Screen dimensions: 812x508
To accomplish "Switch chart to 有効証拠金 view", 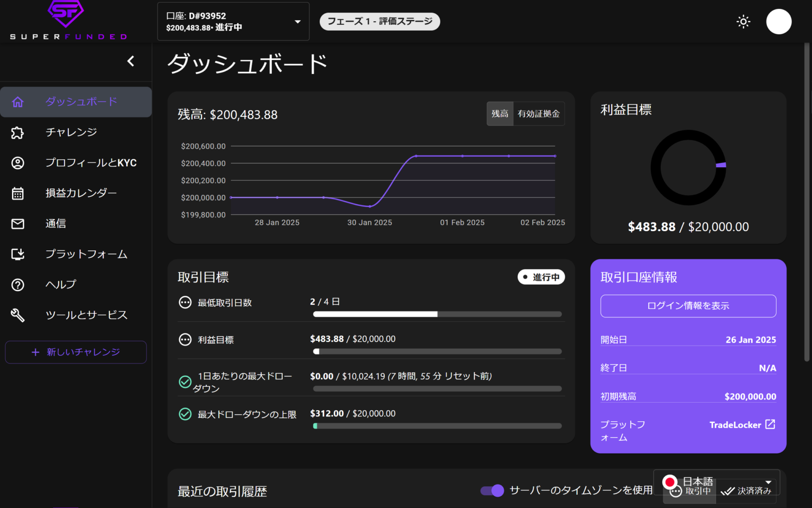I will (x=538, y=114).
